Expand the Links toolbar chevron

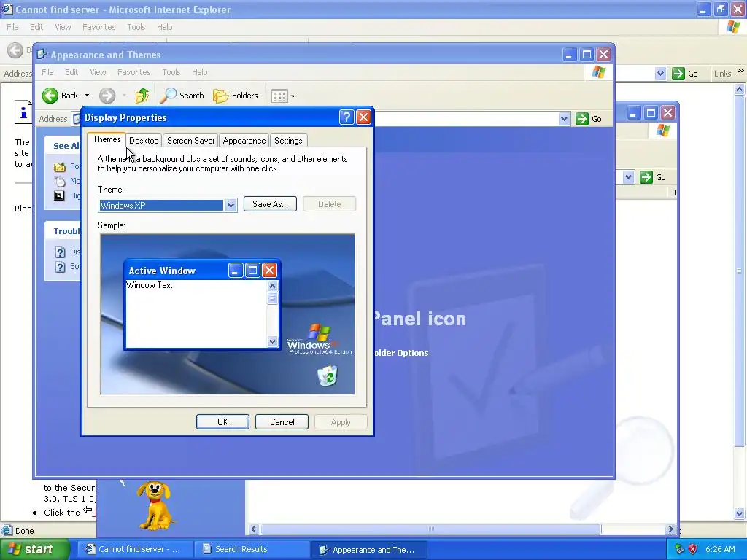point(741,71)
